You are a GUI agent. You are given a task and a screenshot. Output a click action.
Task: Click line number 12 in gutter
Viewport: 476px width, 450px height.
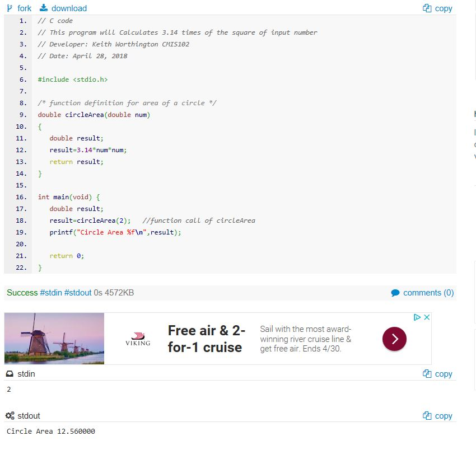(21, 150)
